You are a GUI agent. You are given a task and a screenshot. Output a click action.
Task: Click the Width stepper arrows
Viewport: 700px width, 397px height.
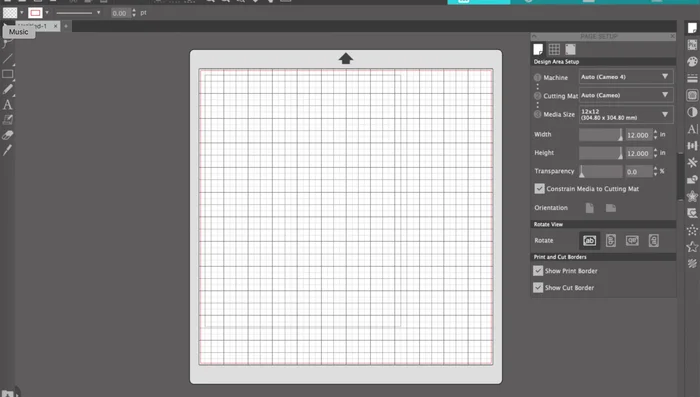655,134
